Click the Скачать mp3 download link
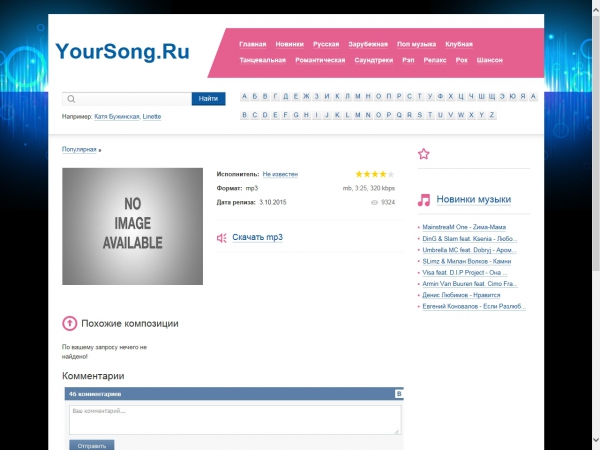Screen dimensions: 600x450 [x=258, y=237]
